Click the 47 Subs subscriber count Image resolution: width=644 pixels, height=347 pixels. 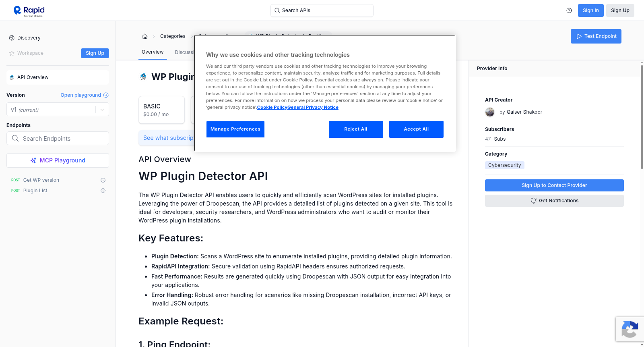coord(495,139)
